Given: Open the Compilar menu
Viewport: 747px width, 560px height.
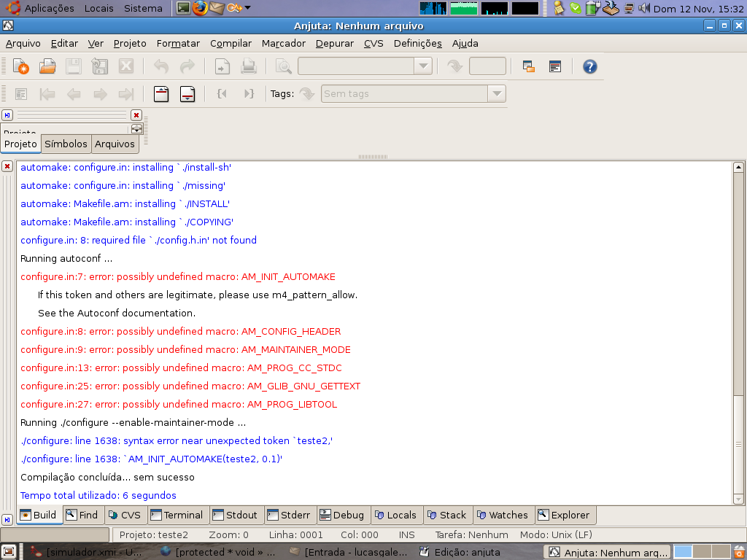Looking at the screenshot, I should (231, 43).
